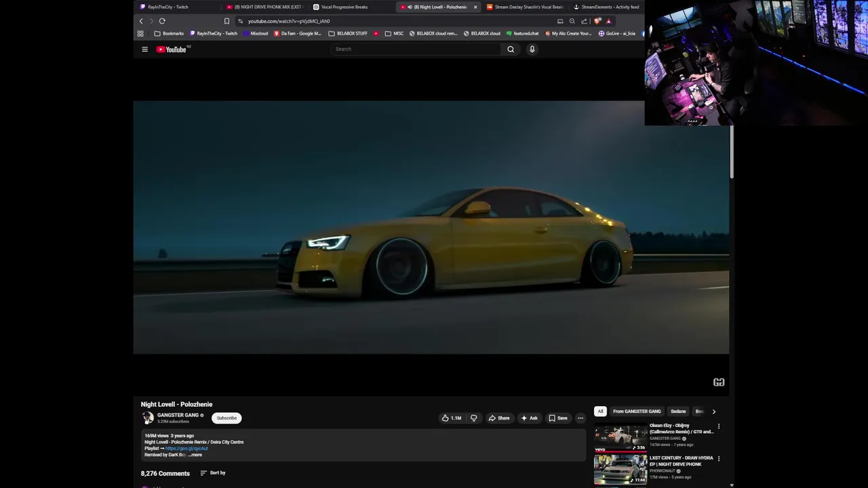The height and width of the screenshot is (488, 868).
Task: Click the YouTube icon bookmark in bookmarks bar
Action: 376,33
